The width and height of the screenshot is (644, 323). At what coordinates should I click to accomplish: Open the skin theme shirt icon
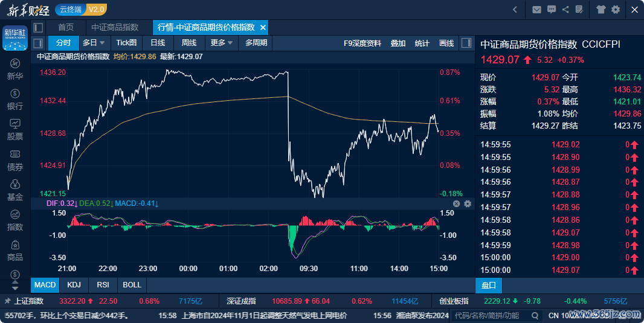click(601, 10)
